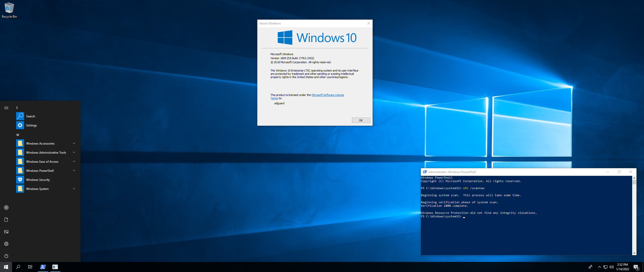644x272 pixels.
Task: Open the user account icon in Start rail
Action: click(6, 208)
